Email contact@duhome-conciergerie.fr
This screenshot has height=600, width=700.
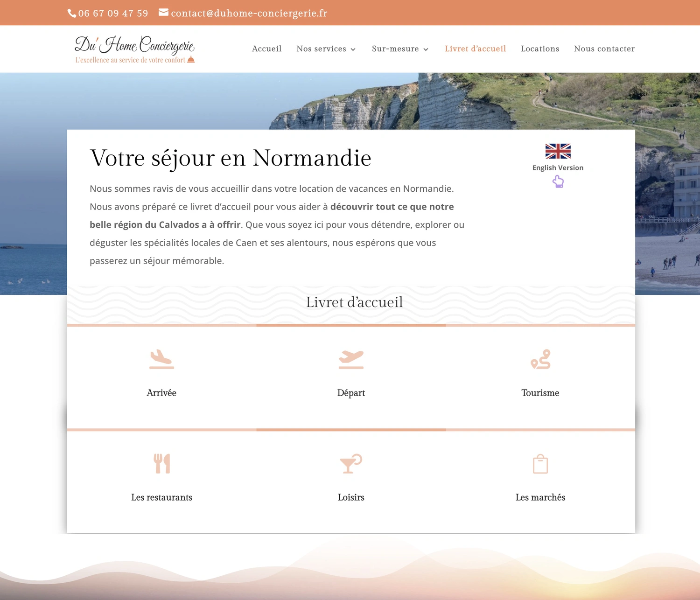[x=249, y=13]
